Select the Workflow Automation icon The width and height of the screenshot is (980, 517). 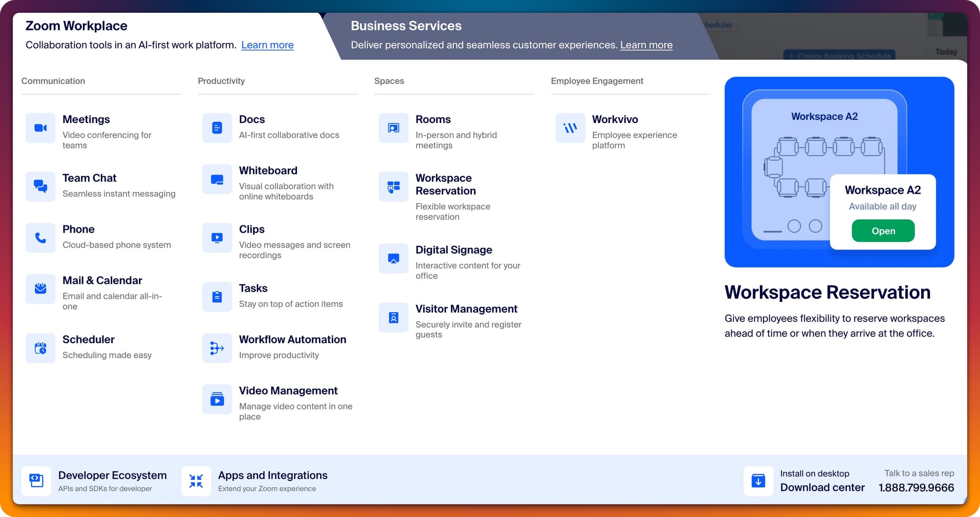tap(217, 348)
